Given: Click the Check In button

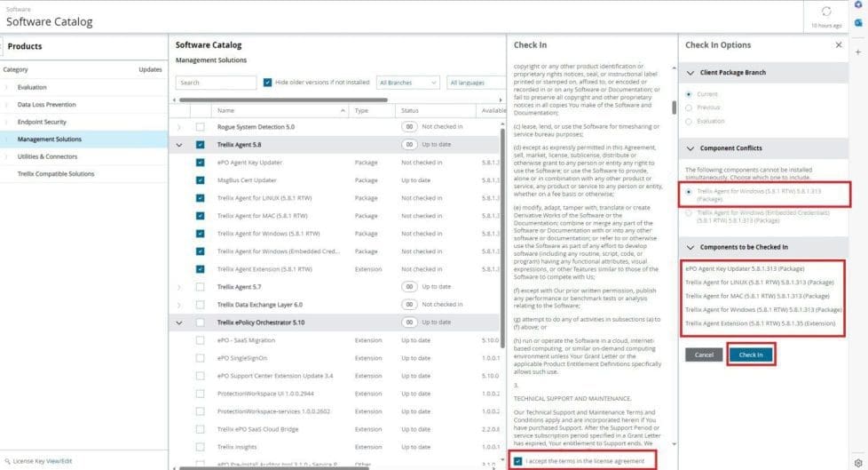Looking at the screenshot, I should (751, 354).
